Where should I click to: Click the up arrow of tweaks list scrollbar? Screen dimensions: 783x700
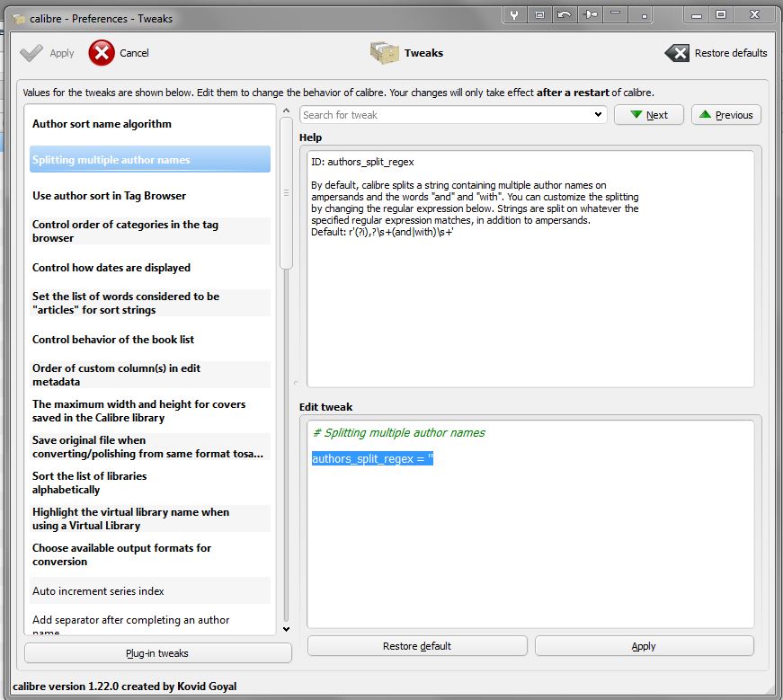point(286,111)
